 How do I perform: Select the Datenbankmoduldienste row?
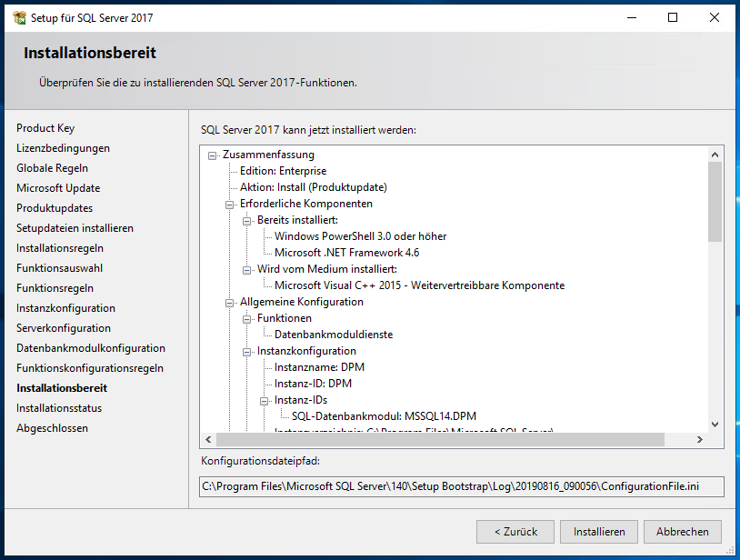pyautogui.click(x=334, y=335)
